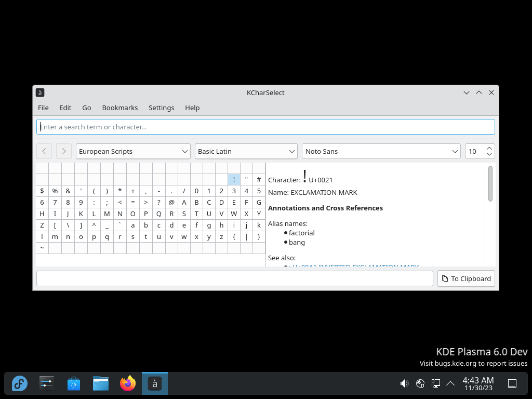Open Dolphin file manager from taskbar
Viewport: 532px width, 399px height.
click(101, 383)
